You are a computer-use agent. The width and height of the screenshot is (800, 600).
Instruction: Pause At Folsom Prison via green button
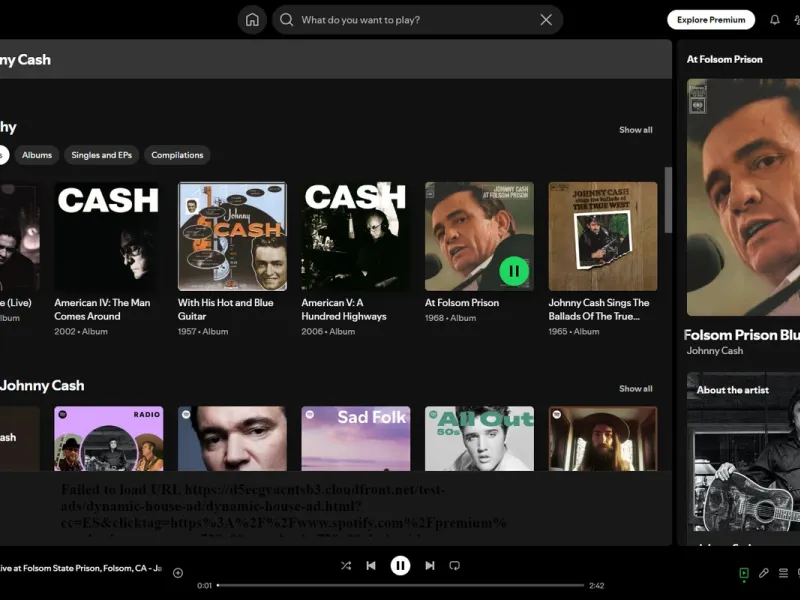[x=514, y=271]
